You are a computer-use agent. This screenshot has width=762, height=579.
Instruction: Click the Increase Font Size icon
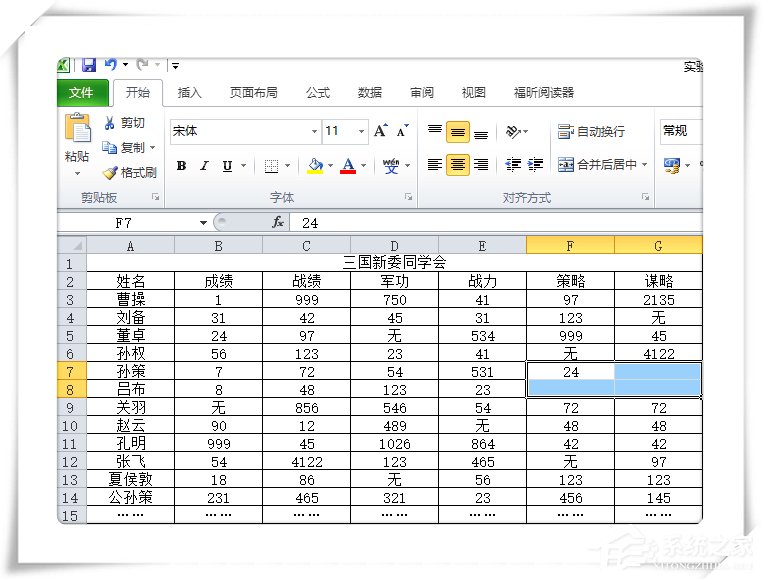pos(381,131)
